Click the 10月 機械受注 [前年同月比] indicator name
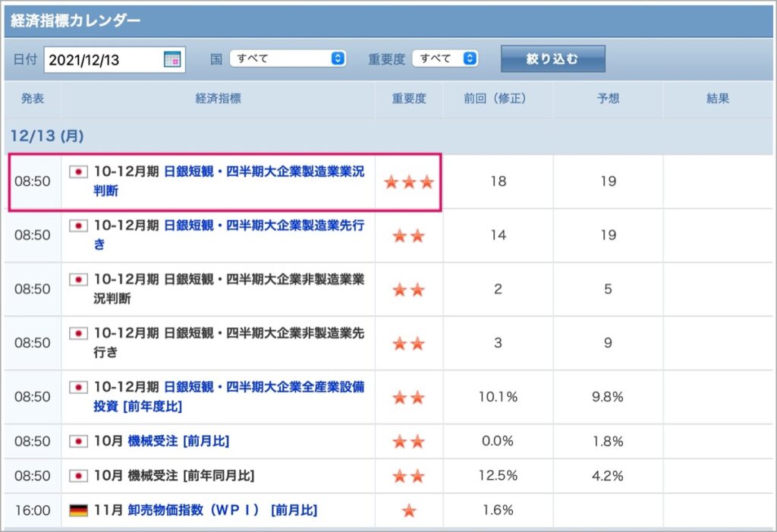This screenshot has height=532, width=777. 174,476
